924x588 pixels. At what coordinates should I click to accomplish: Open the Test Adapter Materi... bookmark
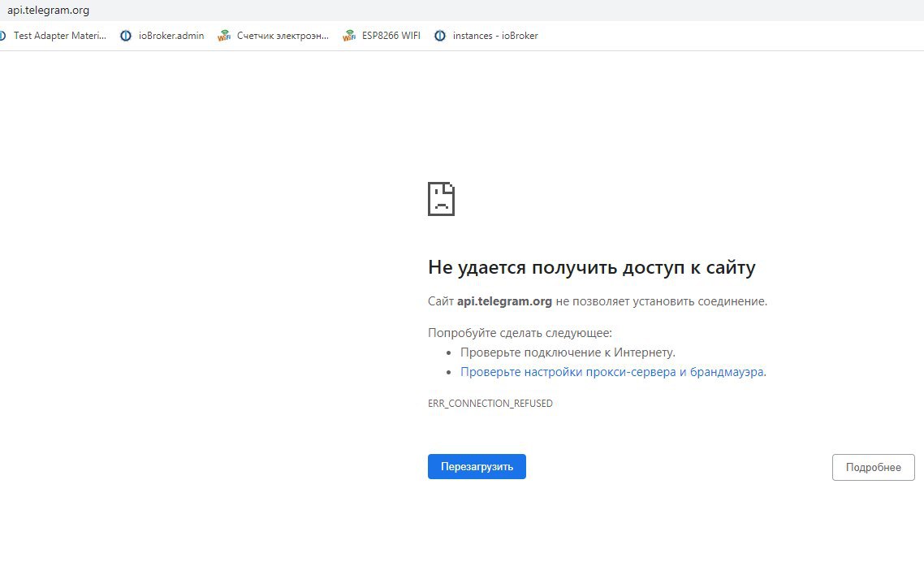(53, 36)
